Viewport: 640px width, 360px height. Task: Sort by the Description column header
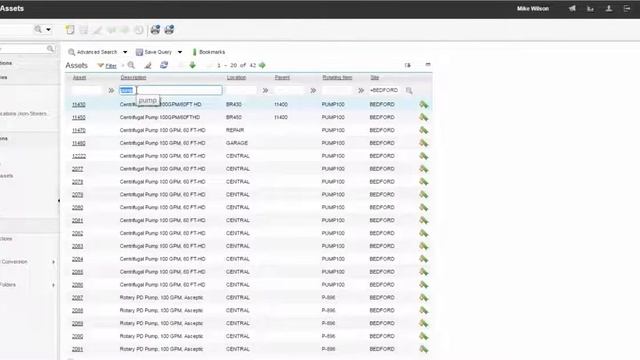(133, 78)
